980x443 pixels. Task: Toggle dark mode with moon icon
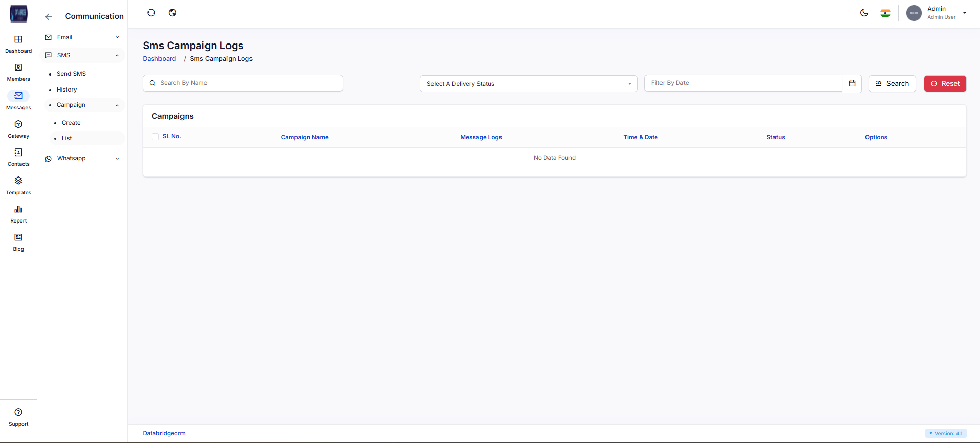coord(864,13)
